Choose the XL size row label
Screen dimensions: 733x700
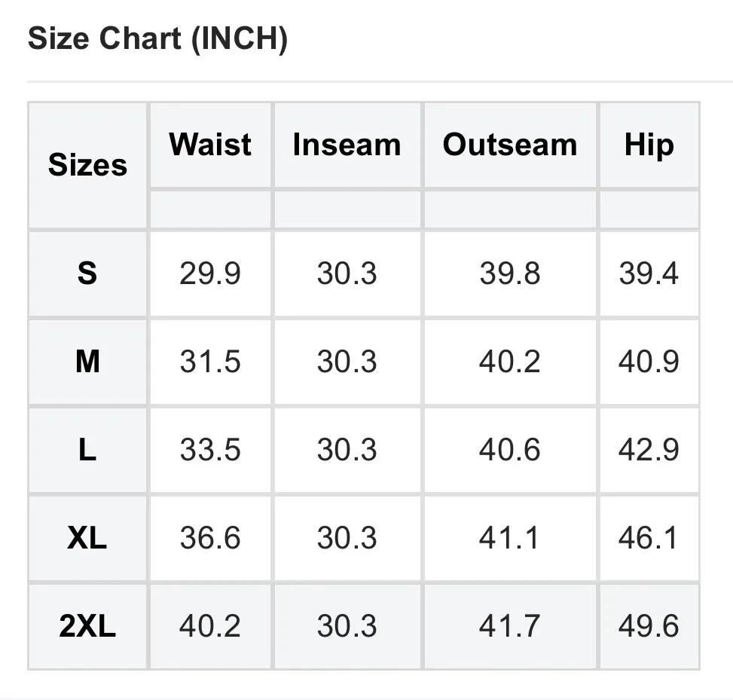click(87, 538)
